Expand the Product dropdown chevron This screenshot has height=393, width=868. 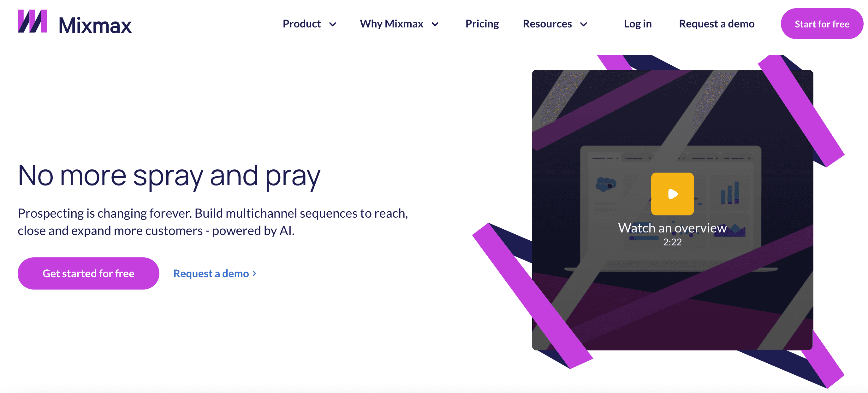point(333,24)
